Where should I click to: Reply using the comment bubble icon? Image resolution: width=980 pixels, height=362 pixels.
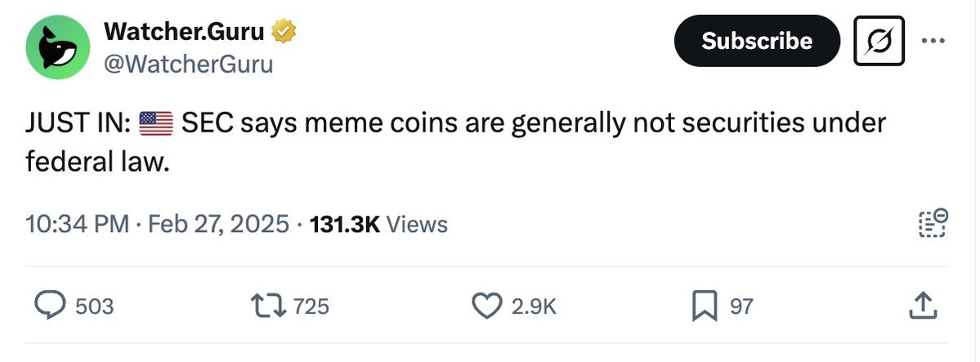coord(49,306)
